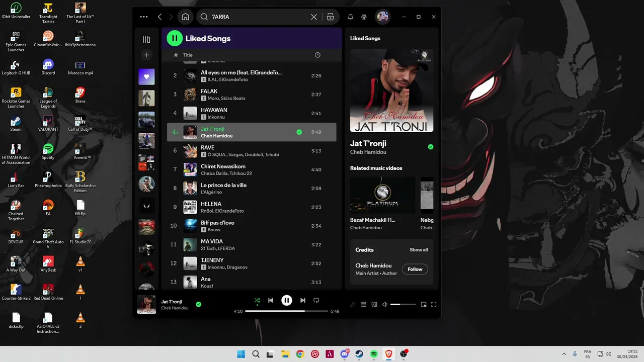Select Biff pas d'love track
The height and width of the screenshot is (362, 644).
252,226
